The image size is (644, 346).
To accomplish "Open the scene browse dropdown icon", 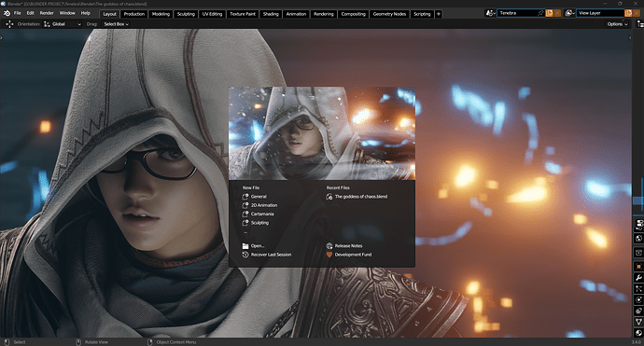I will pyautogui.click(x=490, y=13).
